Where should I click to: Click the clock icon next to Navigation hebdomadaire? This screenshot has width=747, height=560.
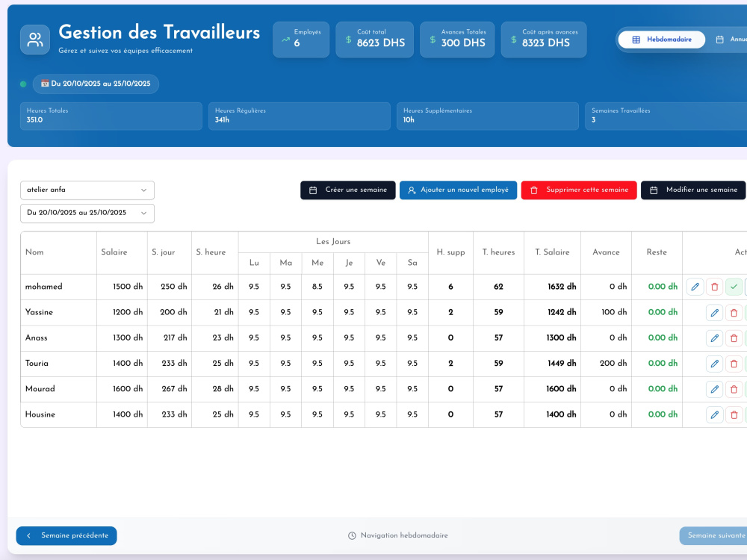click(x=352, y=535)
